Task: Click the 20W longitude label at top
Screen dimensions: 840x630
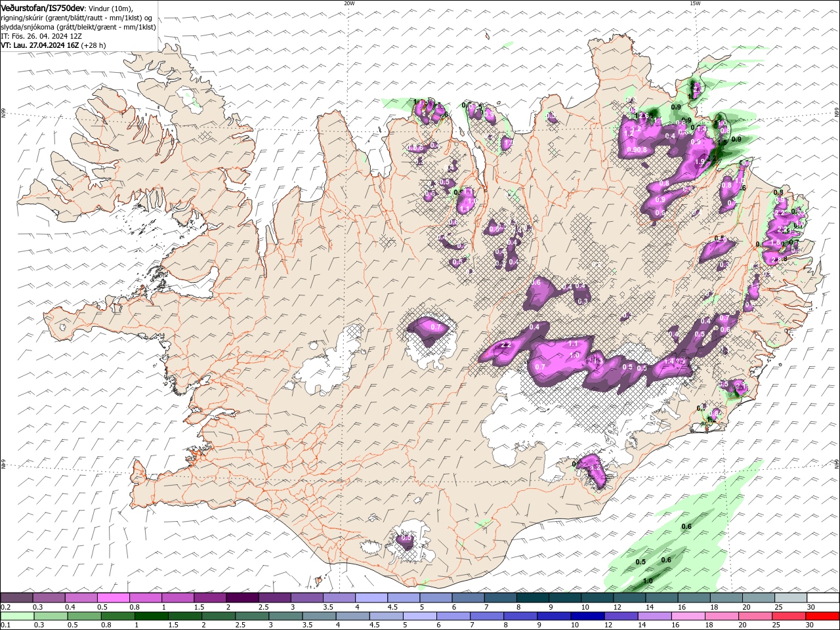Action: coord(349,3)
